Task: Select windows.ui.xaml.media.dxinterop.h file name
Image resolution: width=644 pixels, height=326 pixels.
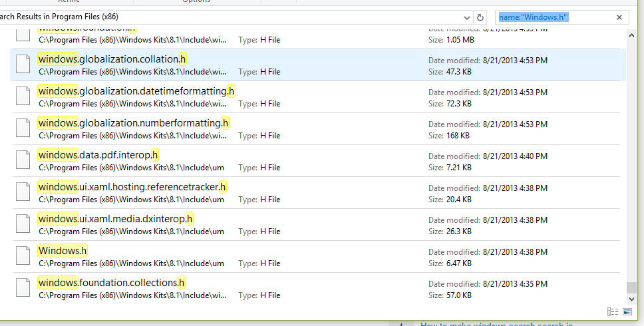Action: click(115, 220)
